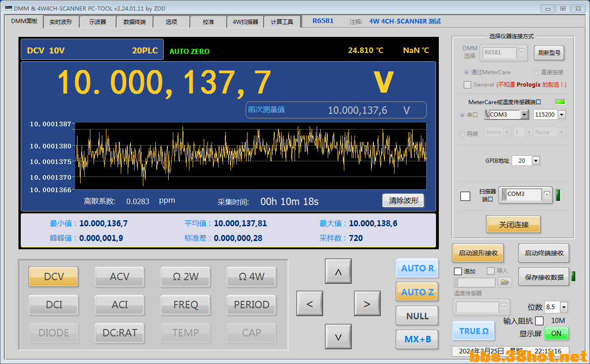Switch to Ω 4W resistance mode
The width and height of the screenshot is (590, 364).
[x=251, y=276]
